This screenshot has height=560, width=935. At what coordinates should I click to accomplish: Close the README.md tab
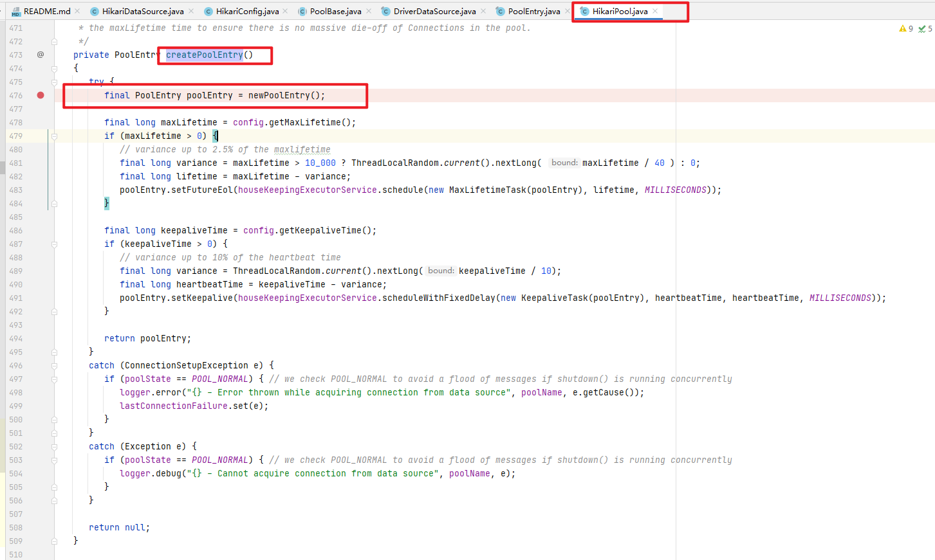77,11
